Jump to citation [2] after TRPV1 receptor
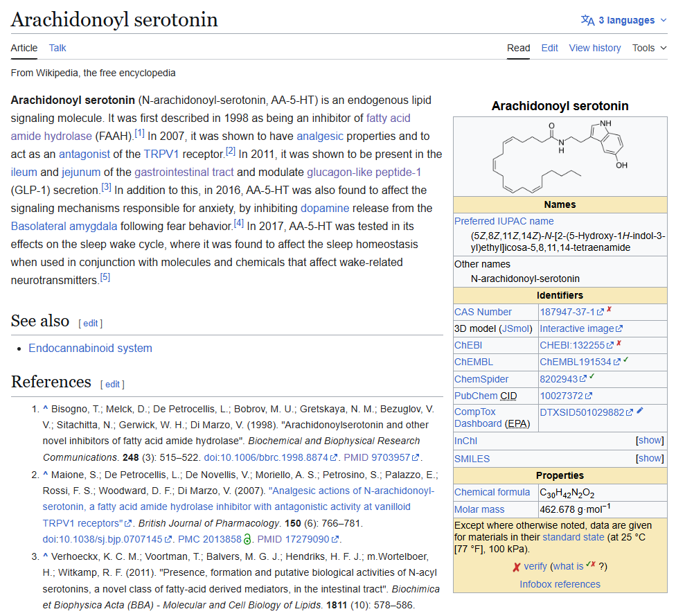This screenshot has width=676, height=616. click(x=231, y=151)
